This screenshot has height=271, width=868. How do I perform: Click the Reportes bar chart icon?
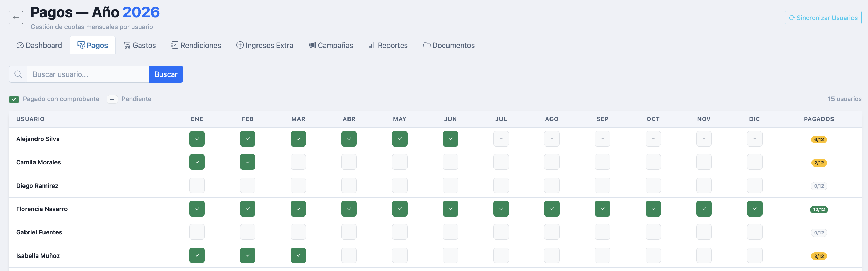pos(372,45)
